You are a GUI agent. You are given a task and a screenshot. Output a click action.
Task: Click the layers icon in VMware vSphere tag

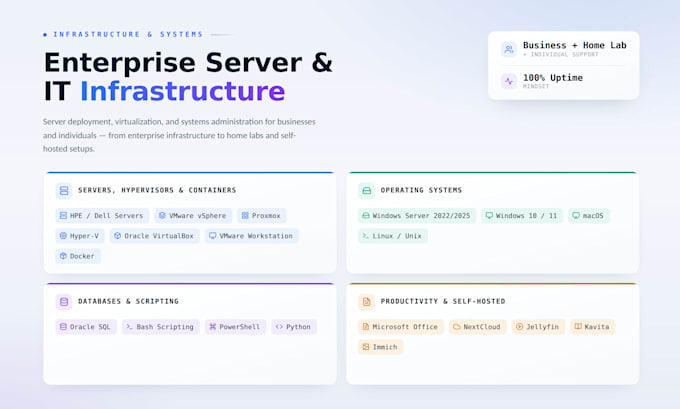162,216
